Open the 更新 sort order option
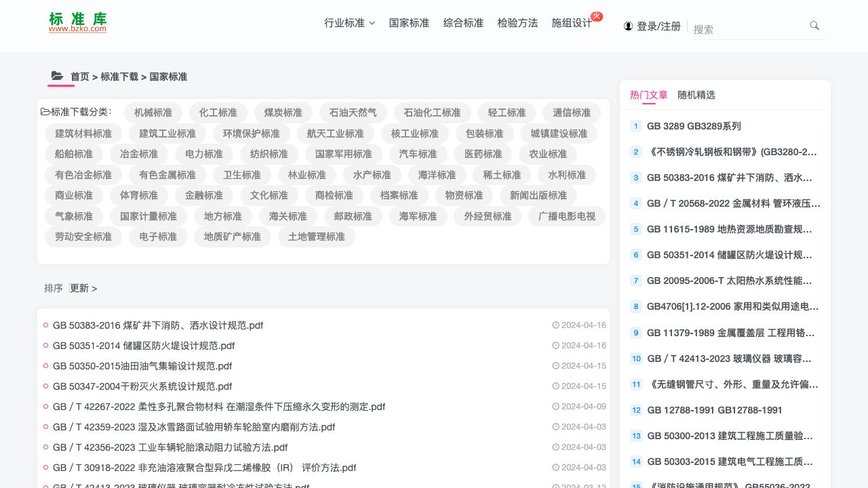Viewport: 868px width, 488px height. coord(83,288)
